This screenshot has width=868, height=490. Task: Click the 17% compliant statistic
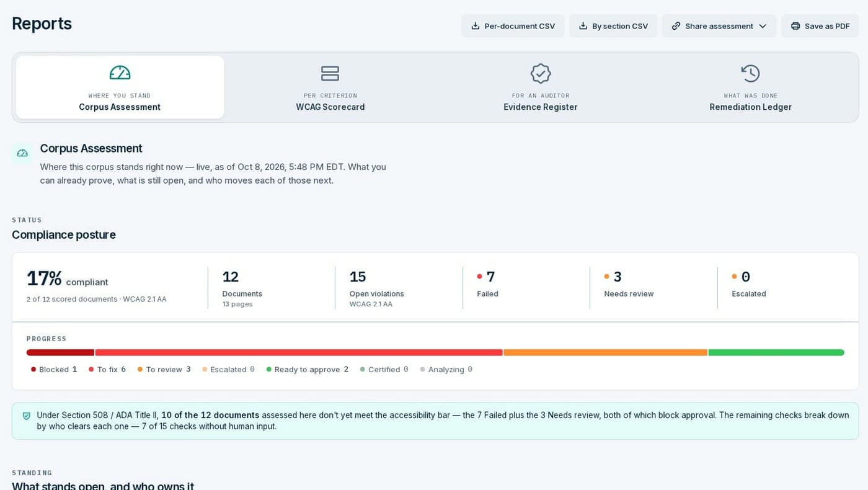pos(68,278)
